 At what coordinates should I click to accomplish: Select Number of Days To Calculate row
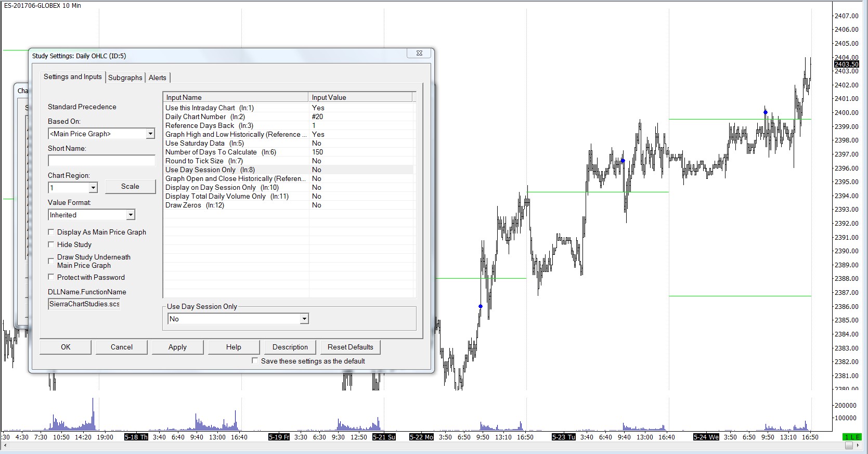[x=289, y=152]
